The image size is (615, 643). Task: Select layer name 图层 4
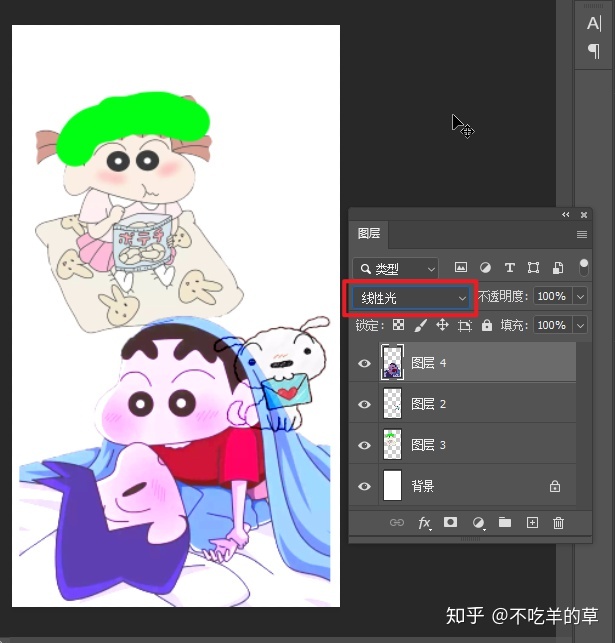[428, 363]
